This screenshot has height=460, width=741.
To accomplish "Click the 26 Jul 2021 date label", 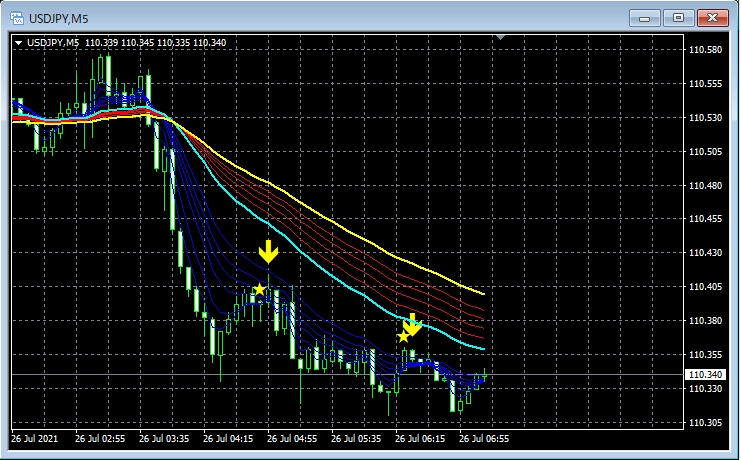I will click(34, 439).
